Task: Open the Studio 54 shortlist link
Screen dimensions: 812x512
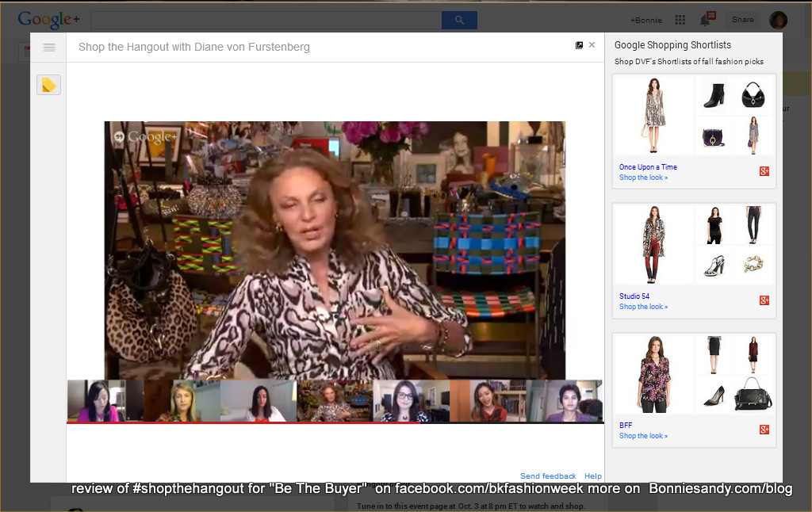Action: click(x=634, y=296)
